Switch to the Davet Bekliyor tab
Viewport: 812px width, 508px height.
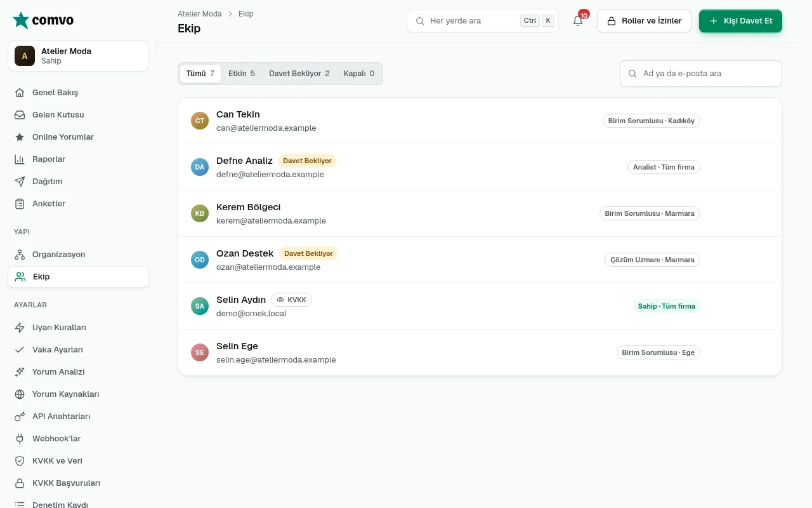[299, 74]
